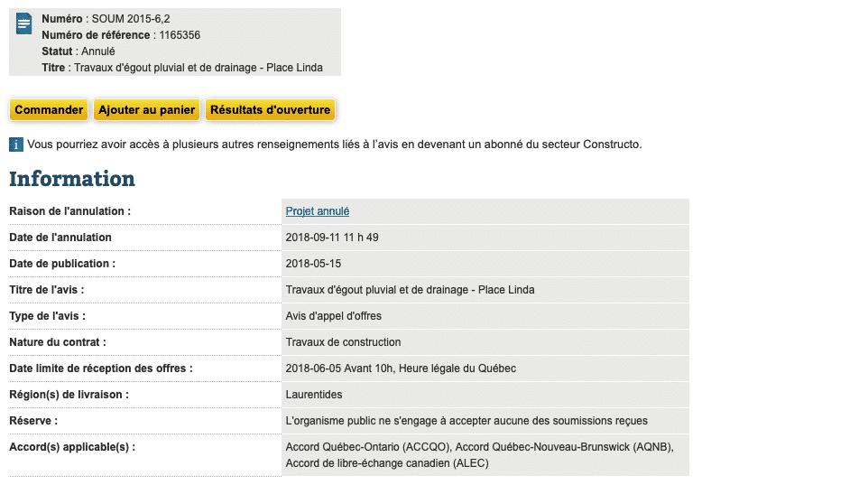This screenshot has height=485, width=868.
Task: Click the Titre line in the header box
Action: pyautogui.click(x=181, y=68)
